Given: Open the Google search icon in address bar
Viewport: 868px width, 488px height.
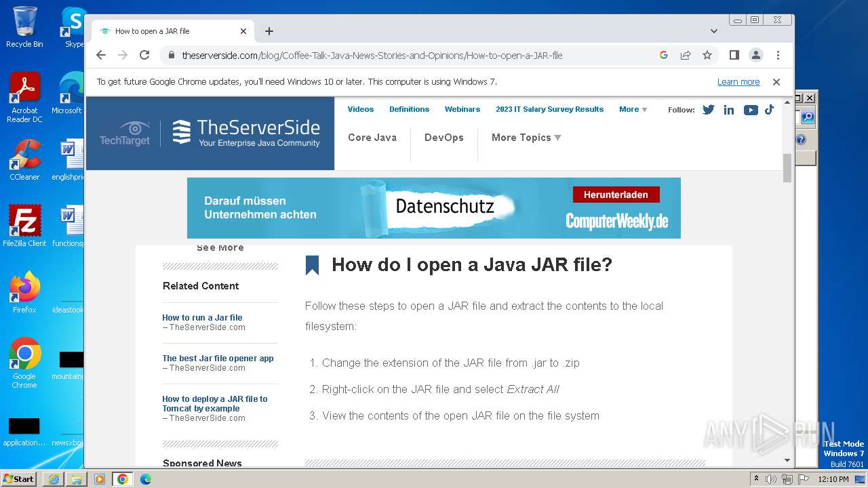Looking at the screenshot, I should (664, 55).
